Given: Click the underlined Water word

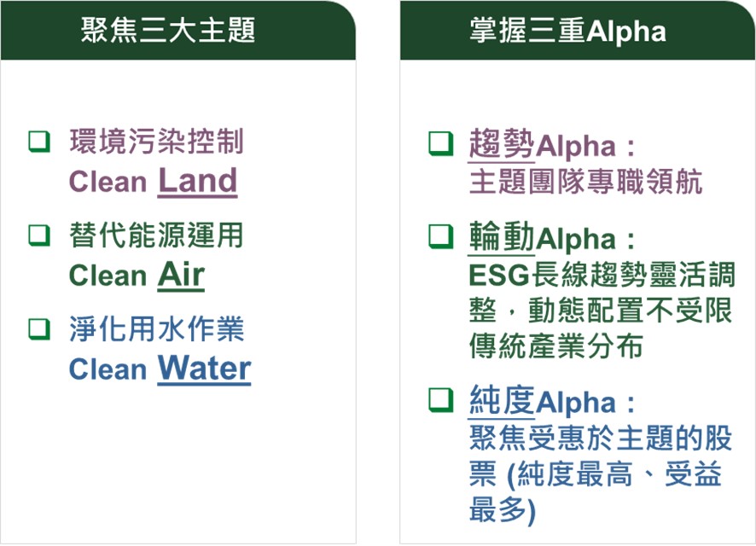Looking at the screenshot, I should [205, 369].
